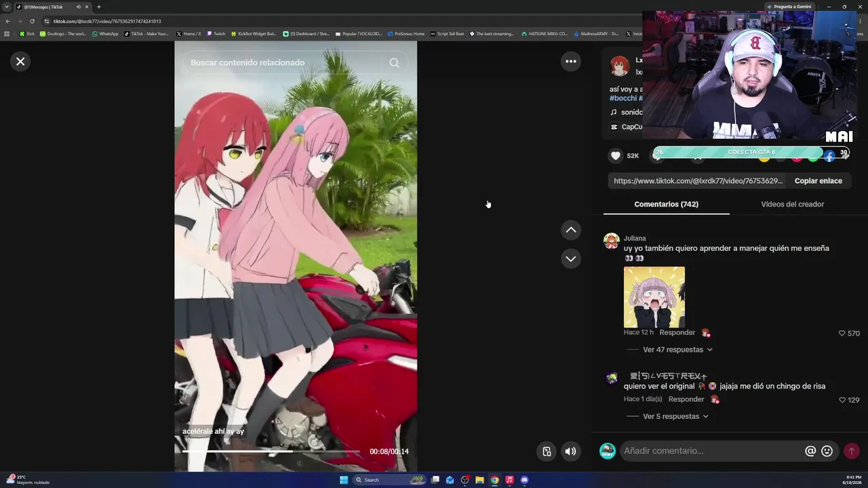Focus the 'Añadir comentario...' input field

tap(711, 451)
